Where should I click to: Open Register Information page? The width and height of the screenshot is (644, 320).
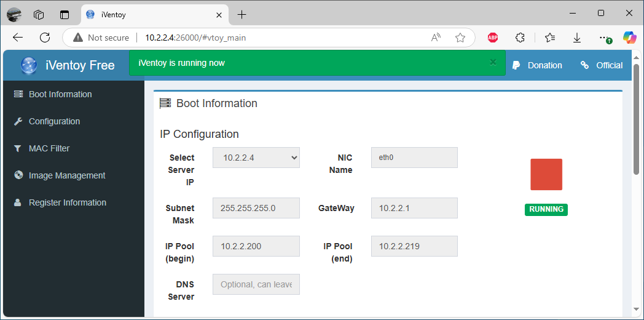68,202
